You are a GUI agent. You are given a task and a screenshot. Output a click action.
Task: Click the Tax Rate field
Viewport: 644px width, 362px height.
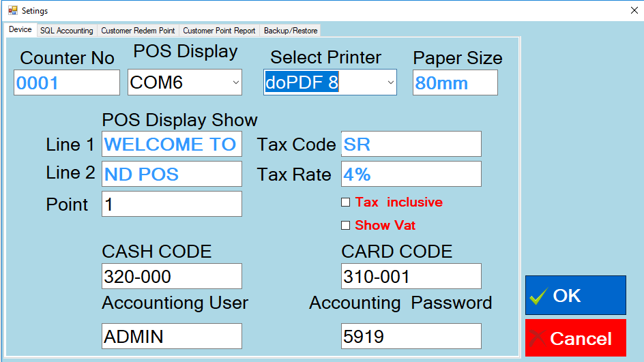click(x=411, y=174)
